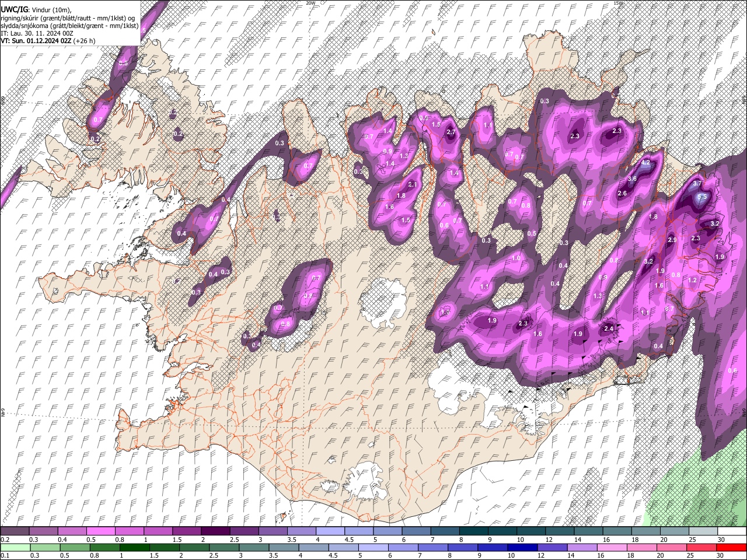Select light blue rain swatch between 5 and 6
This screenshot has height=560, width=747.
coord(373,547)
